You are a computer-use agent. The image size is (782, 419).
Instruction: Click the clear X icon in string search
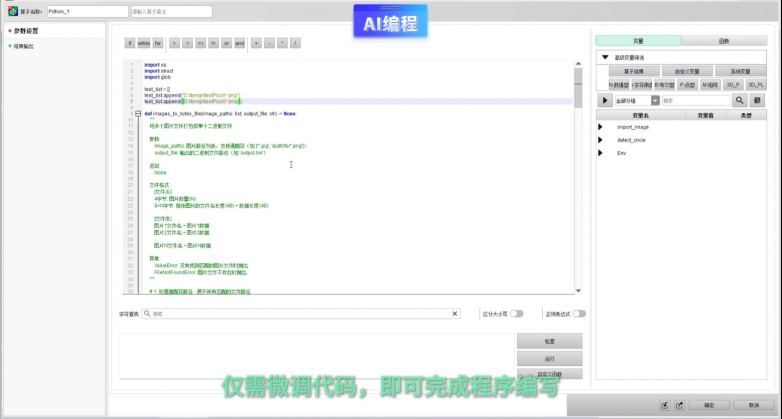(x=456, y=313)
